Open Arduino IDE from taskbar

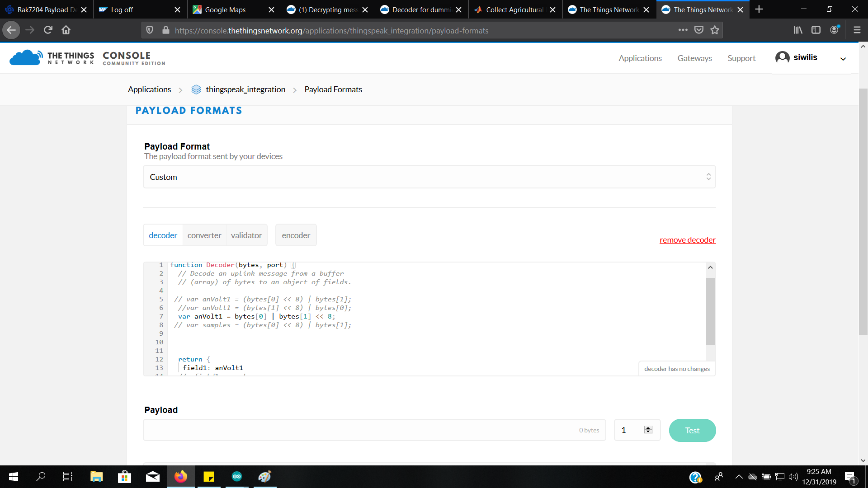[237, 477]
